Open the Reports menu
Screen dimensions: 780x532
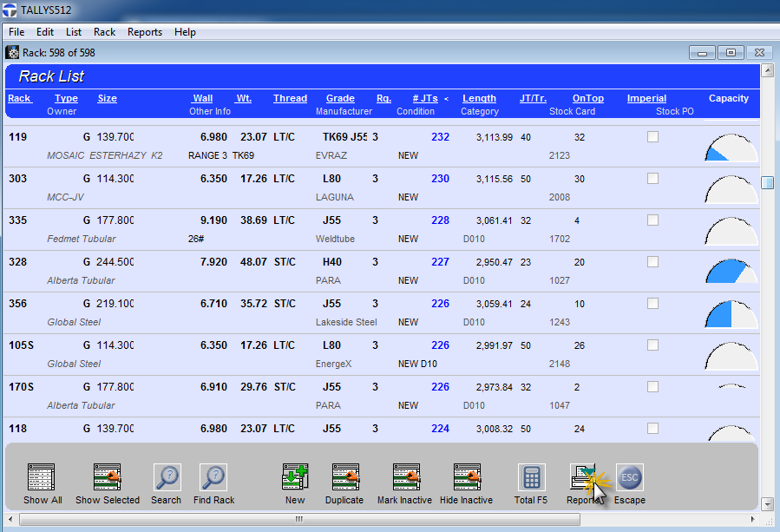pyautogui.click(x=144, y=32)
